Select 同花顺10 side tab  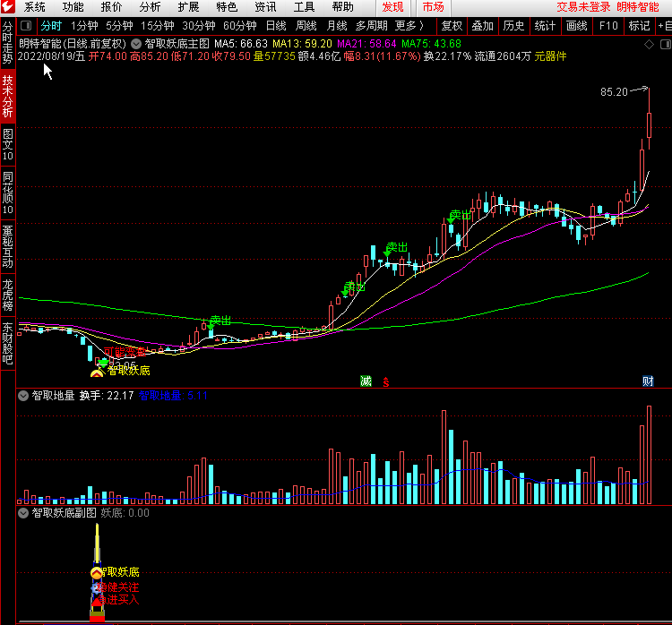click(x=8, y=193)
